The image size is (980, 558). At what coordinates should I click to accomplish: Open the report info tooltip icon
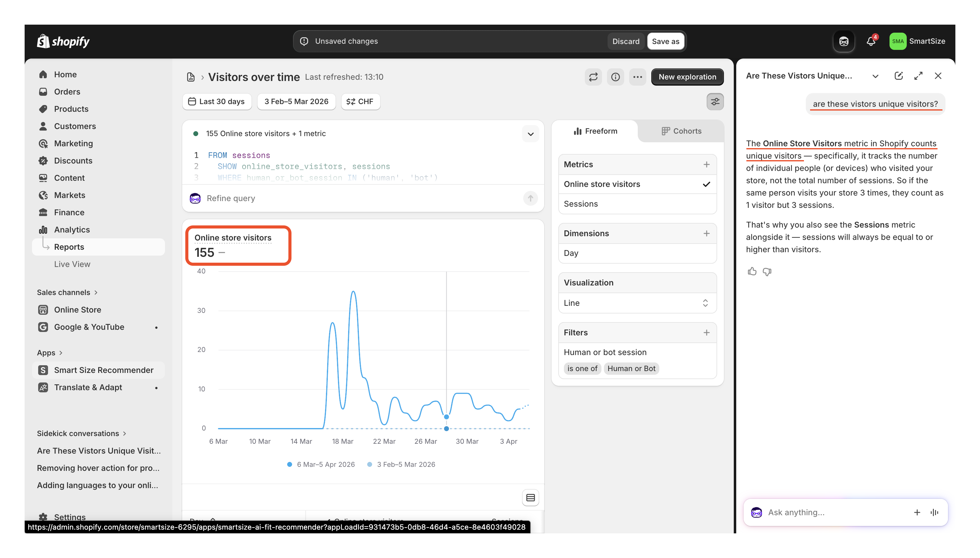click(x=615, y=77)
